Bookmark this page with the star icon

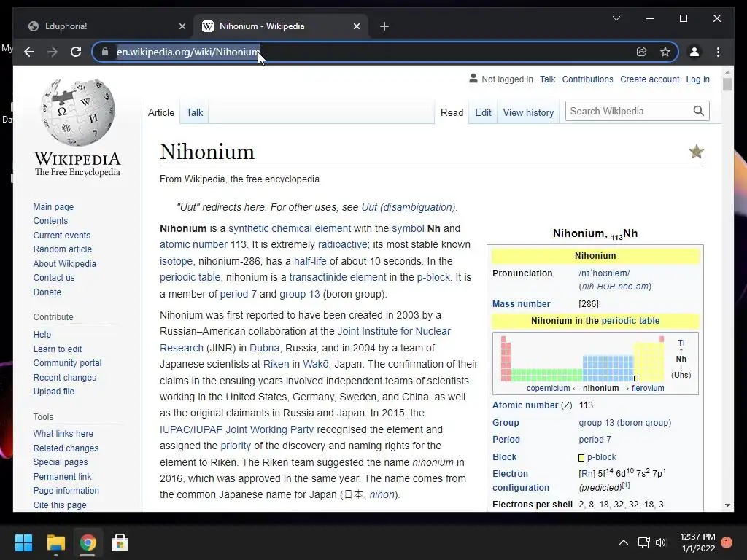665,52
